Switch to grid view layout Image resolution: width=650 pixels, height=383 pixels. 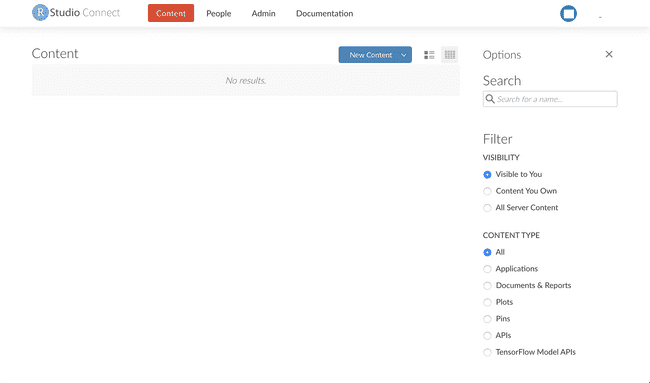pos(450,55)
